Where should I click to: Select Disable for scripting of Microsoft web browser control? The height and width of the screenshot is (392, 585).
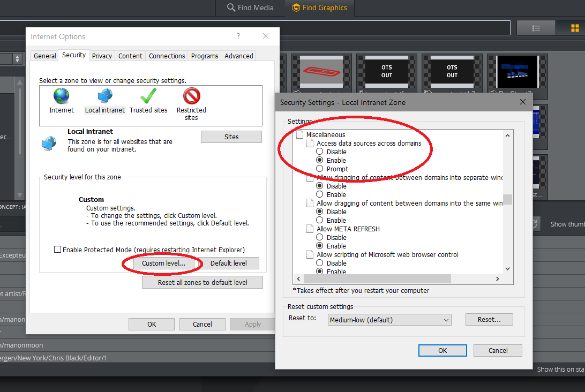click(x=320, y=263)
